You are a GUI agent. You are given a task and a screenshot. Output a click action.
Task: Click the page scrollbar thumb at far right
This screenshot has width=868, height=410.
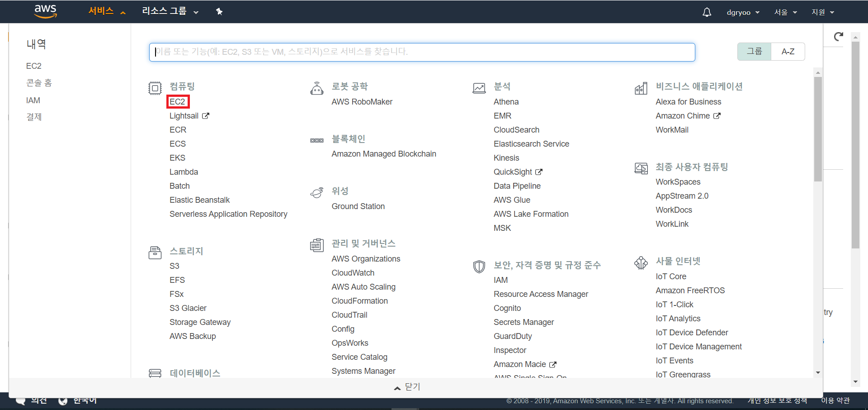pyautogui.click(x=855, y=145)
